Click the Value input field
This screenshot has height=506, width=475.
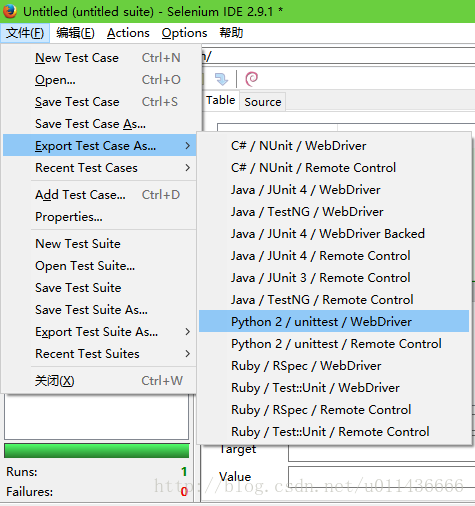tap(381, 477)
